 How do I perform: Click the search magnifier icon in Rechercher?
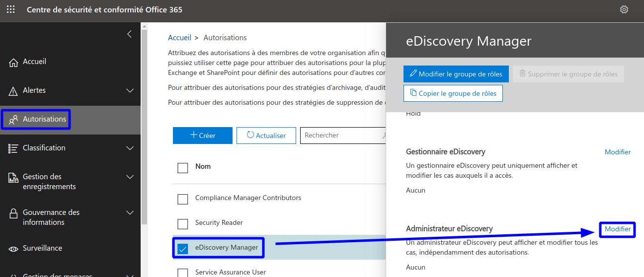tap(385, 135)
